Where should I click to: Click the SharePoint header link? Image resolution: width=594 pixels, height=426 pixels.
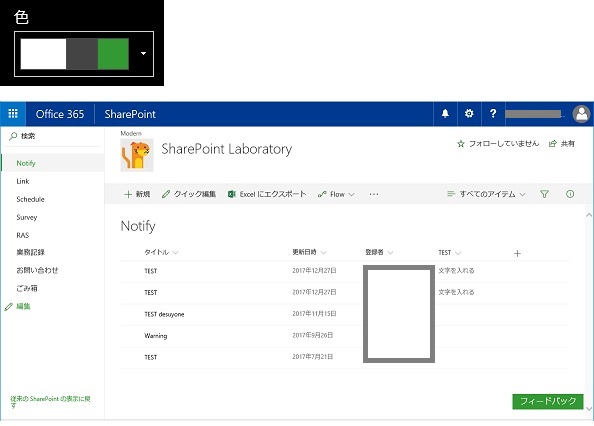pyautogui.click(x=130, y=114)
